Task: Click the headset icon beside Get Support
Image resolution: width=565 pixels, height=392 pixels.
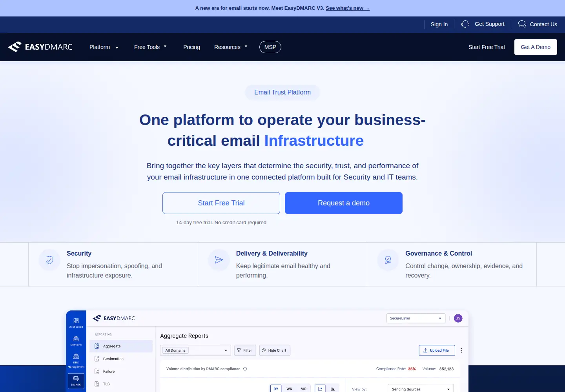Action: [x=465, y=24]
